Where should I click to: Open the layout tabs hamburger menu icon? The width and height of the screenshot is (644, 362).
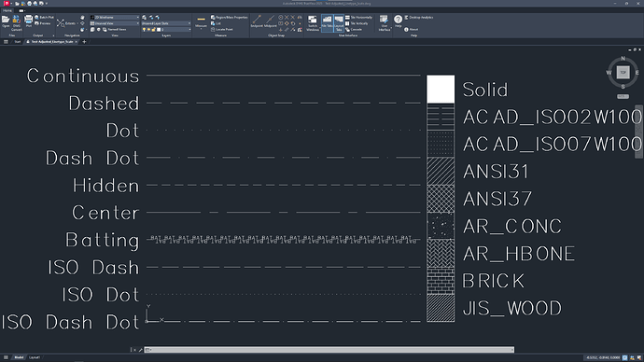tap(6, 357)
